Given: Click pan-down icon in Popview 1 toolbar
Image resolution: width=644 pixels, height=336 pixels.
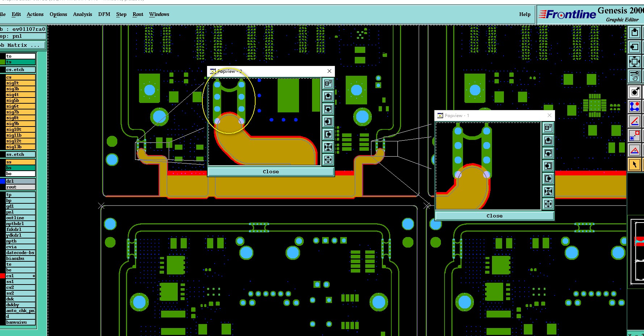Looking at the screenshot, I should pyautogui.click(x=548, y=153).
